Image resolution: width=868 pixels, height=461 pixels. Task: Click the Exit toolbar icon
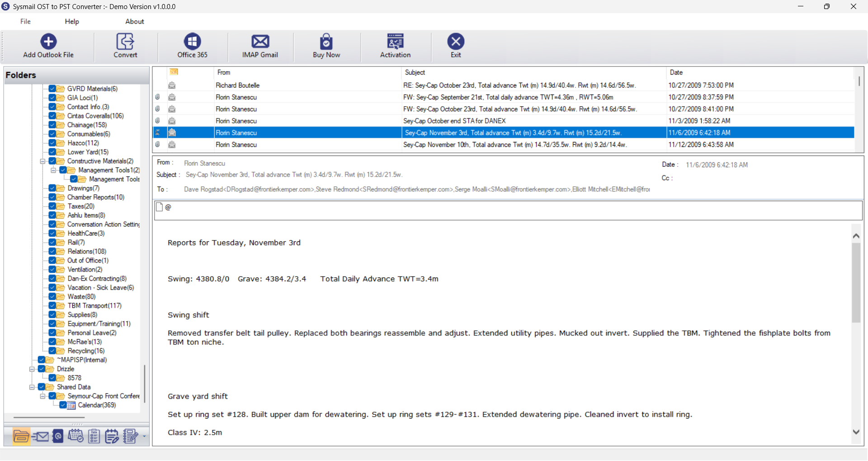(x=456, y=42)
